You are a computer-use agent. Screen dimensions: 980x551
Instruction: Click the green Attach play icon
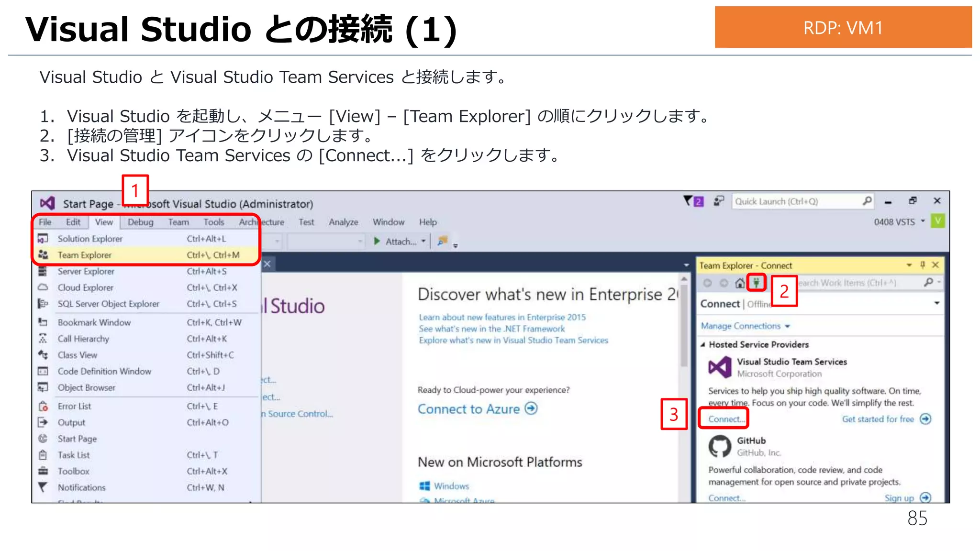pos(377,241)
